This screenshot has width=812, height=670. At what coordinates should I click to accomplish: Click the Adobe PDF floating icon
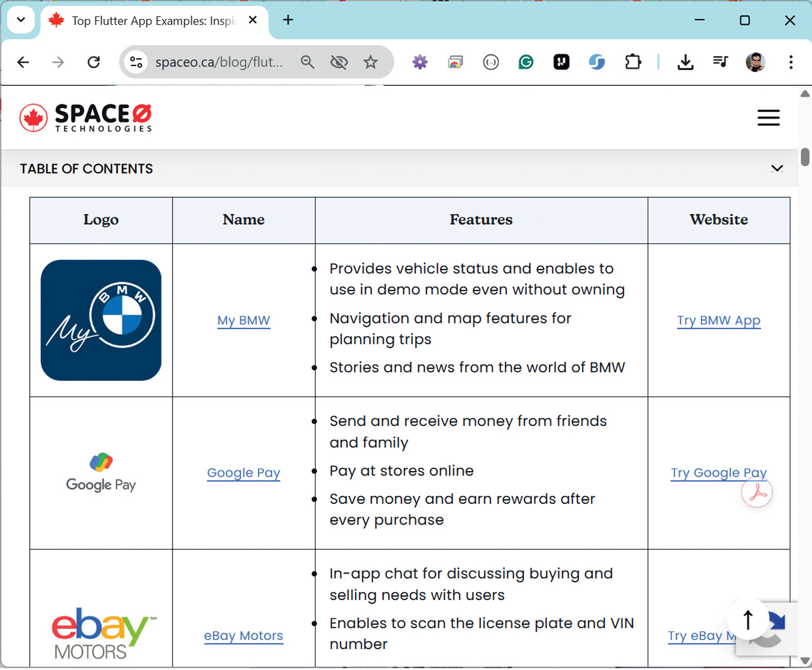(757, 492)
